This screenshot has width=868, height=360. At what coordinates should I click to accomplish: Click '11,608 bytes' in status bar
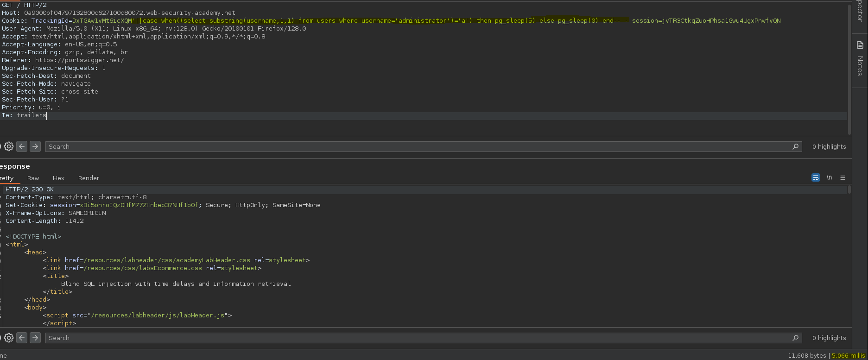[x=807, y=355]
